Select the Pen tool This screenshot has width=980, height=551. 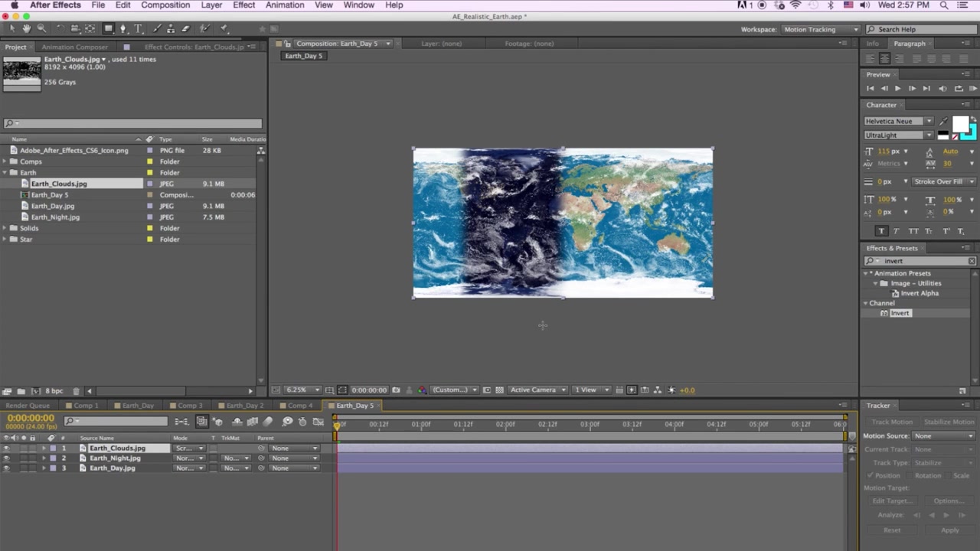point(123,28)
